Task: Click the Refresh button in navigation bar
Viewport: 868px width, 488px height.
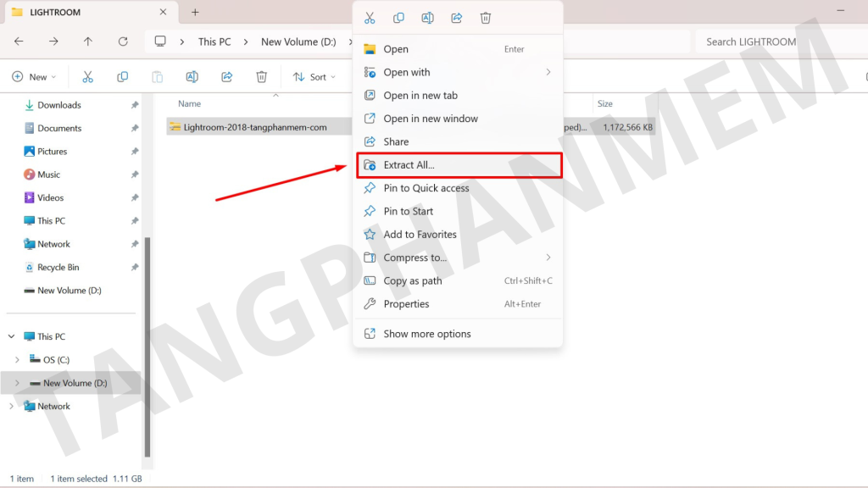Action: 123,42
